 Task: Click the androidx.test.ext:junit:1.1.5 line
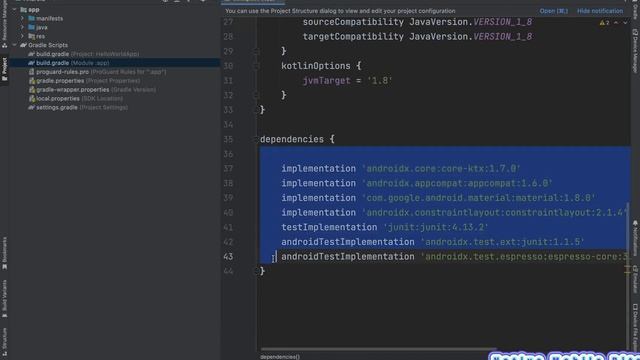(x=433, y=242)
